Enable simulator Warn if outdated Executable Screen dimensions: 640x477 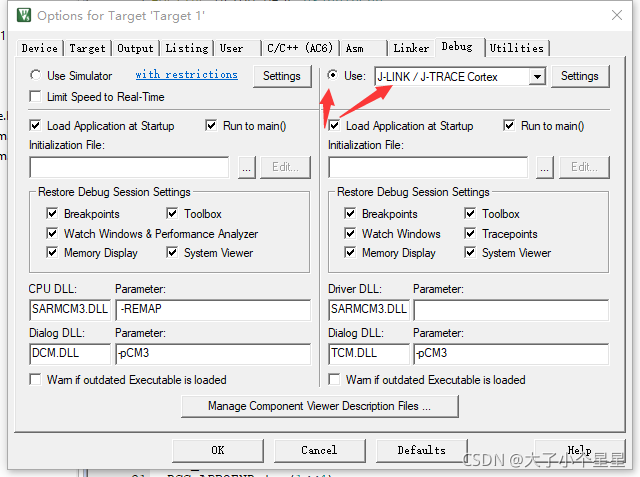(x=36, y=379)
